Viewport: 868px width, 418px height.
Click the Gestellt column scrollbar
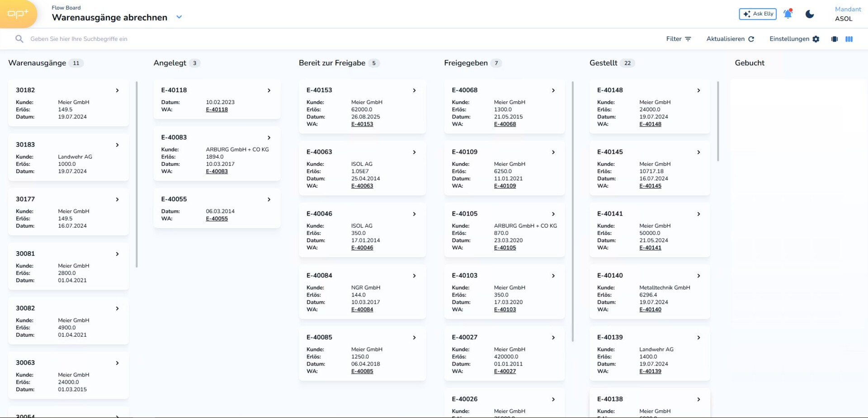[718, 121]
